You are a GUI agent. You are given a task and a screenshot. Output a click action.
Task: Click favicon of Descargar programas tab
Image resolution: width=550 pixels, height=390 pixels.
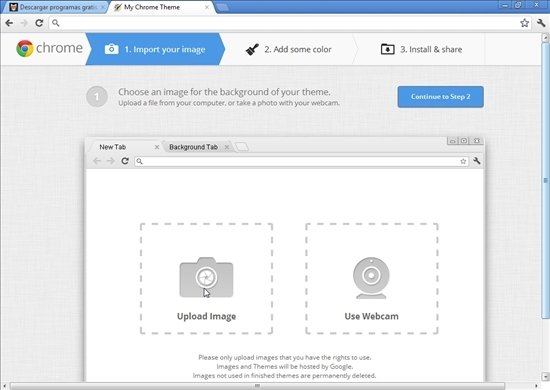click(x=13, y=7)
